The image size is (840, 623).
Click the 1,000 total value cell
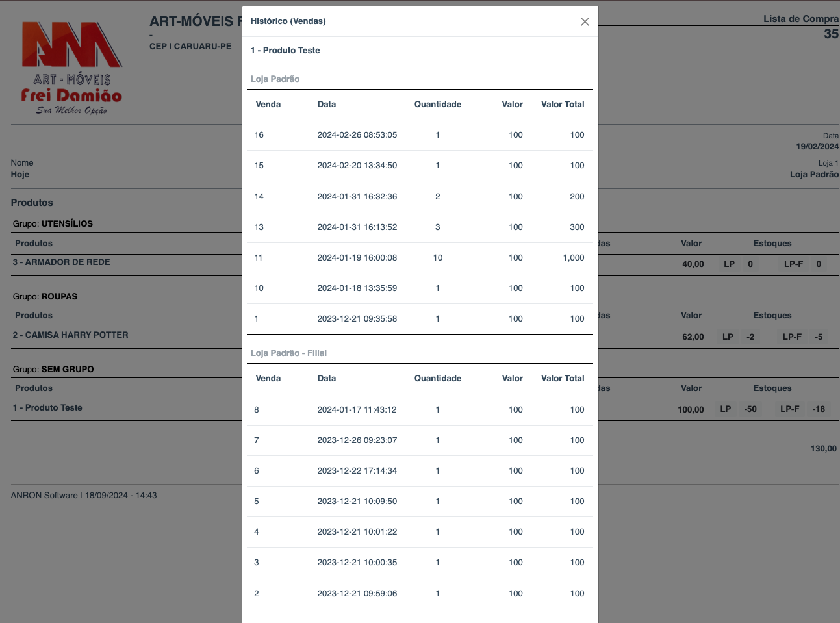point(573,258)
